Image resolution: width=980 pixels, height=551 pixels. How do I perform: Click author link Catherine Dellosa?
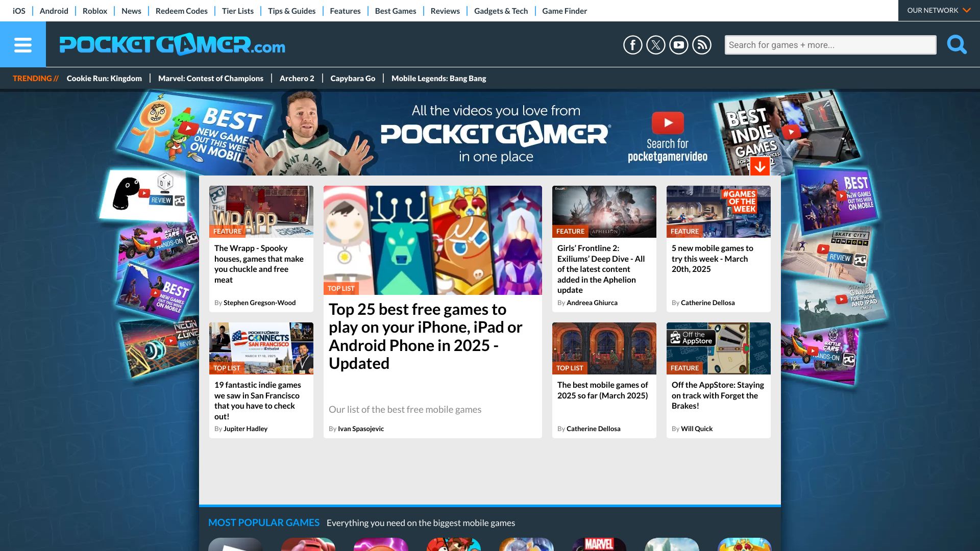point(707,303)
